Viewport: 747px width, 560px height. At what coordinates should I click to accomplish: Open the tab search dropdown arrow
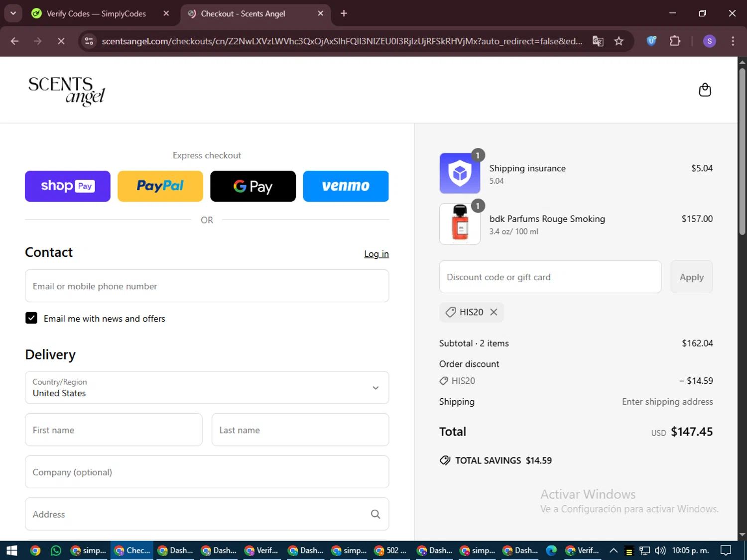tap(13, 13)
